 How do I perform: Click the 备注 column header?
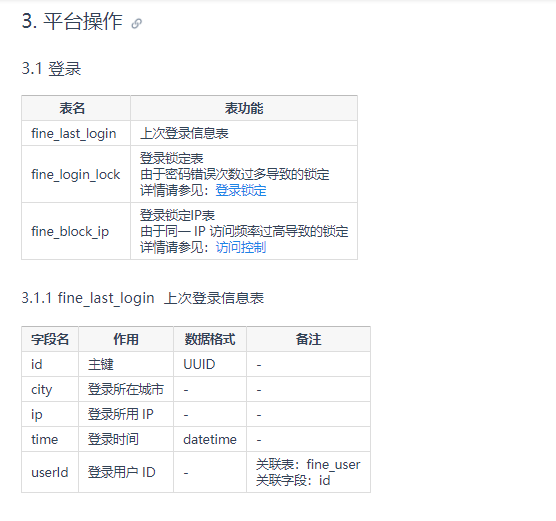point(308,339)
